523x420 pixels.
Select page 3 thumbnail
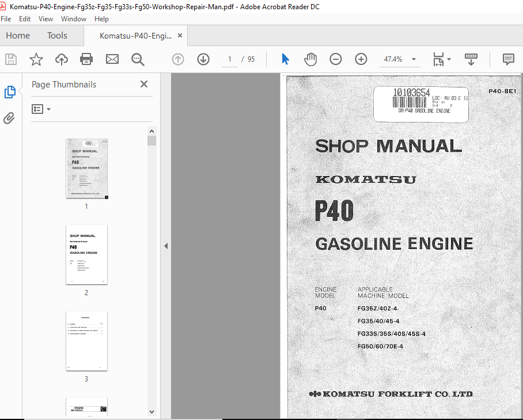[87, 341]
